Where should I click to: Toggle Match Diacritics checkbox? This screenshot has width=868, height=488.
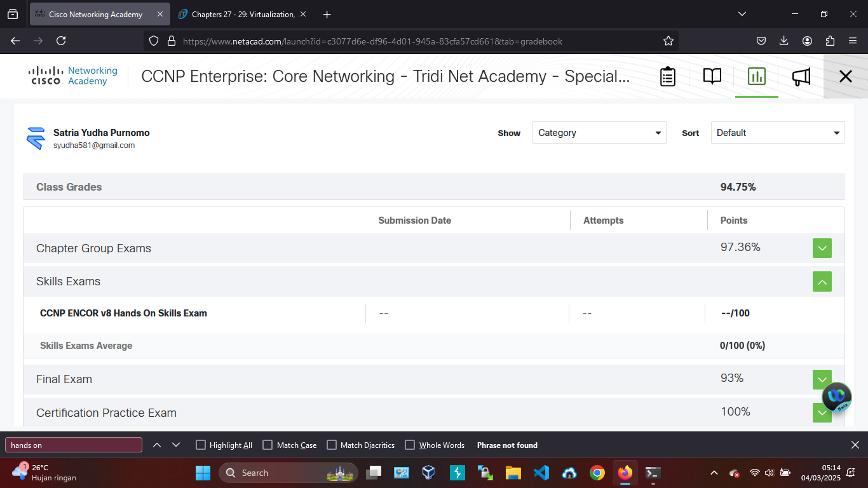[x=332, y=445]
